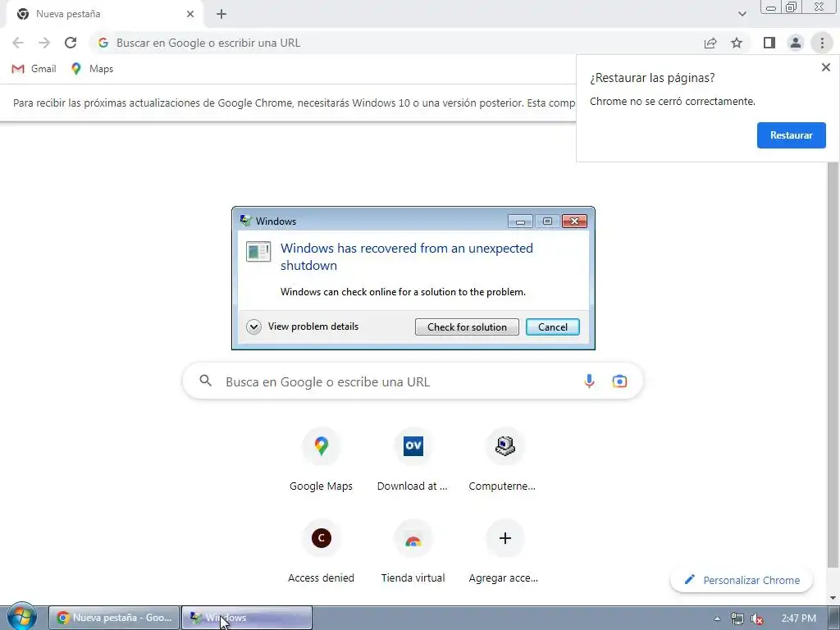Close the Nueva pestaña tab
Viewport: 840px width, 630px height.
coord(190,14)
